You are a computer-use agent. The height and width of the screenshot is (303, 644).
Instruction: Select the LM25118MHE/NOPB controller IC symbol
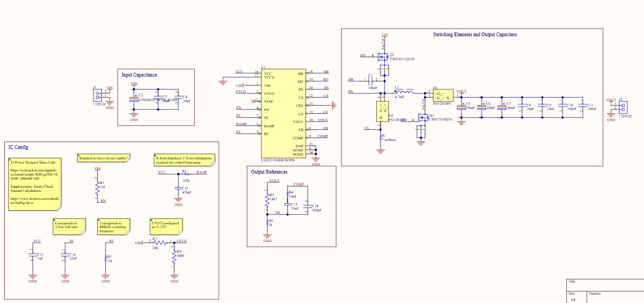(x=283, y=113)
